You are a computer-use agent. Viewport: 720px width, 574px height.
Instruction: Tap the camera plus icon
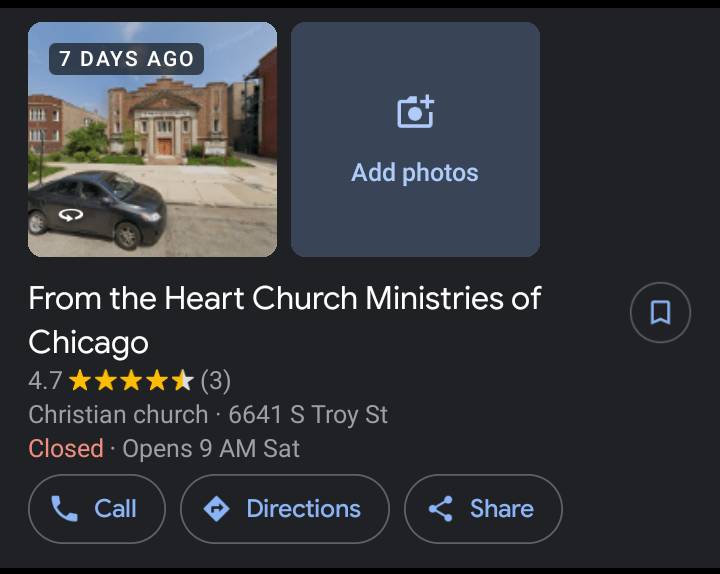click(415, 112)
